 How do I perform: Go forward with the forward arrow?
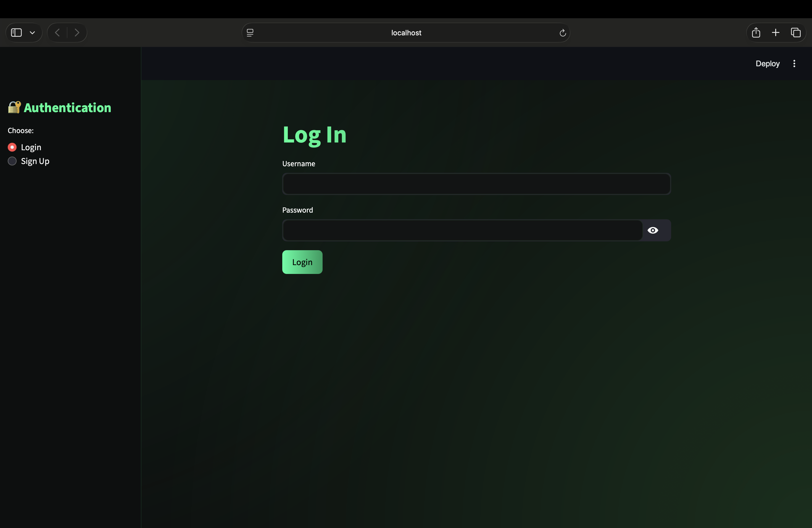click(x=77, y=33)
